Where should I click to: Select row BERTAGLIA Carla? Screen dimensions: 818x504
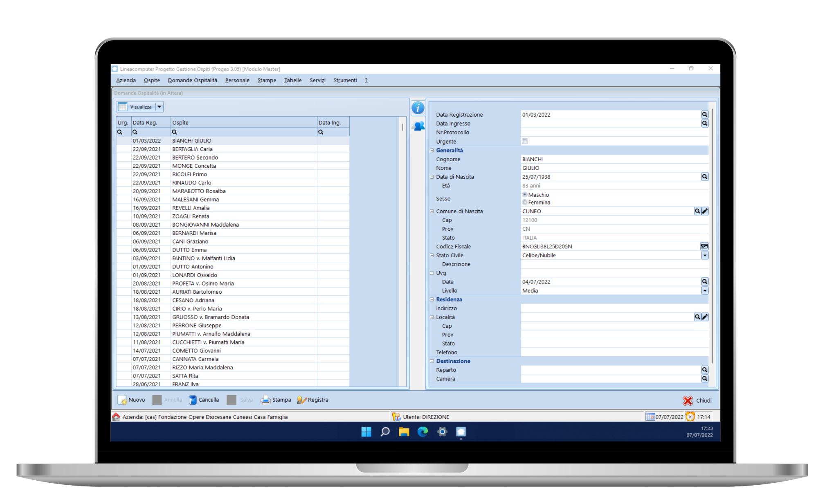233,149
